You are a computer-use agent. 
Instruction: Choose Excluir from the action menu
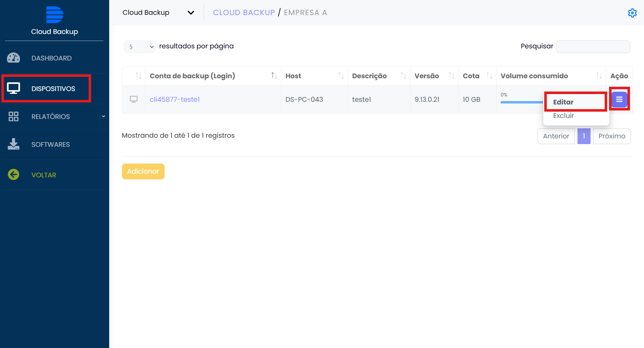[x=563, y=116]
